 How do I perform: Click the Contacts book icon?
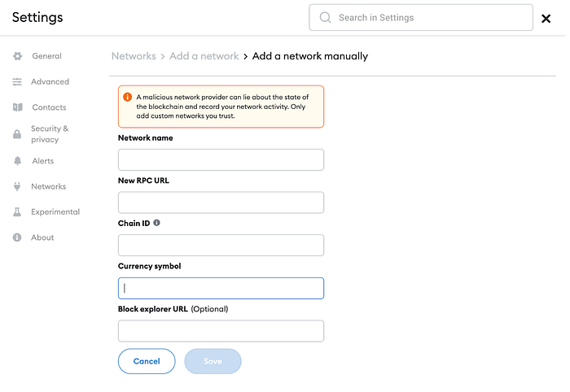pos(17,107)
